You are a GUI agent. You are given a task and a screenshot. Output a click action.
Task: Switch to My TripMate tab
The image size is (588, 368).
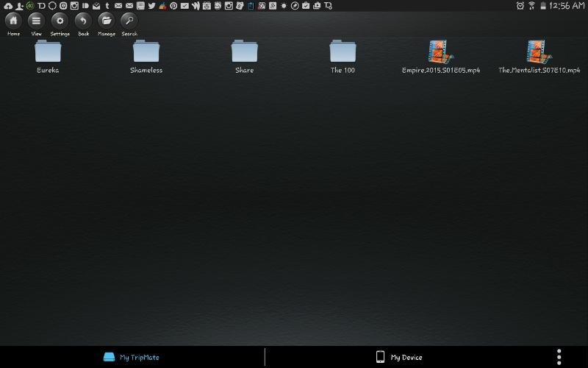coord(132,357)
